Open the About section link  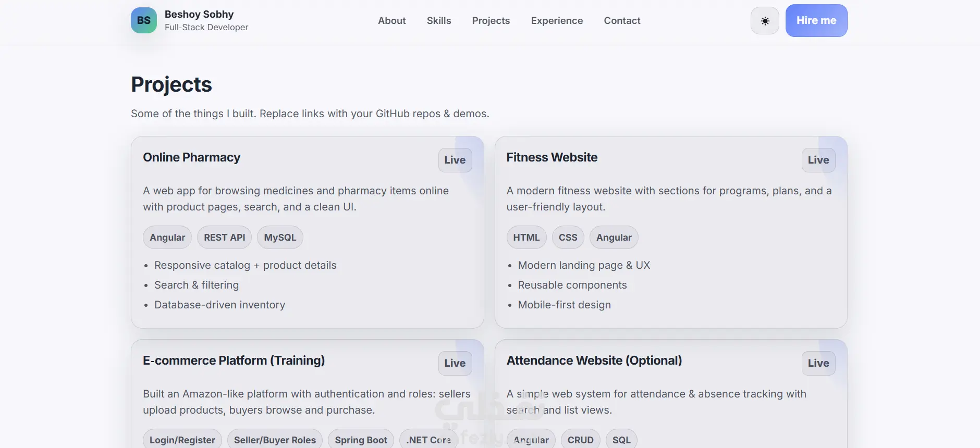[392, 21]
